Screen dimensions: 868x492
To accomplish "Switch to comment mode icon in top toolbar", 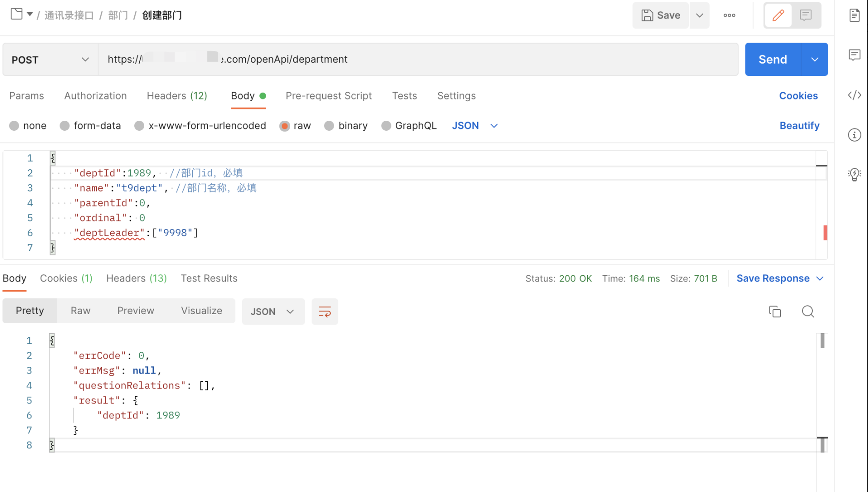I will click(x=806, y=15).
